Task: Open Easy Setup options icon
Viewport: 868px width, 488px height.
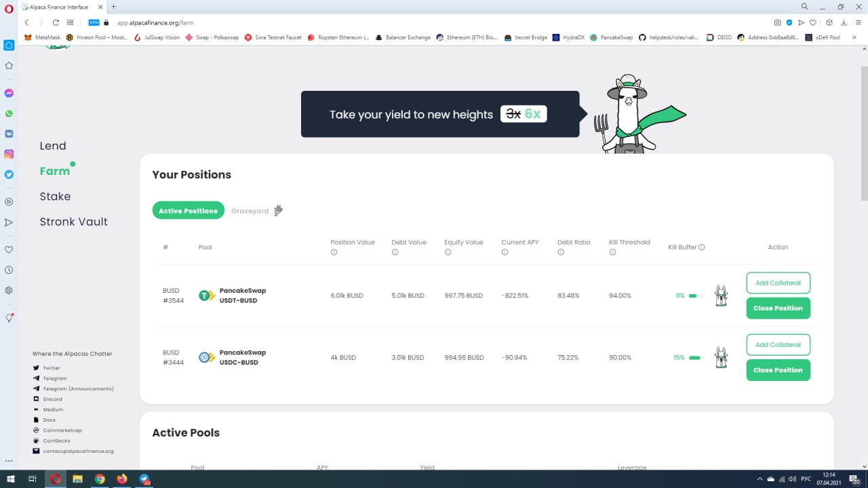Action: tap(857, 22)
